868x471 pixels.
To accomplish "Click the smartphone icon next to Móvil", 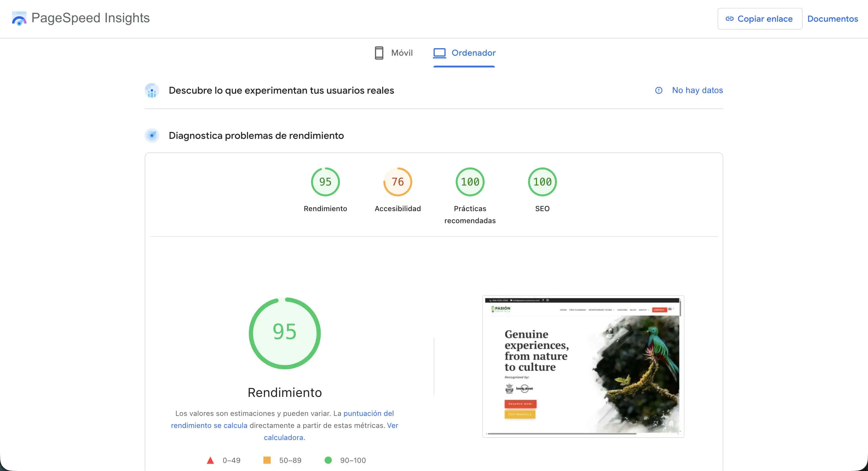I will click(379, 53).
